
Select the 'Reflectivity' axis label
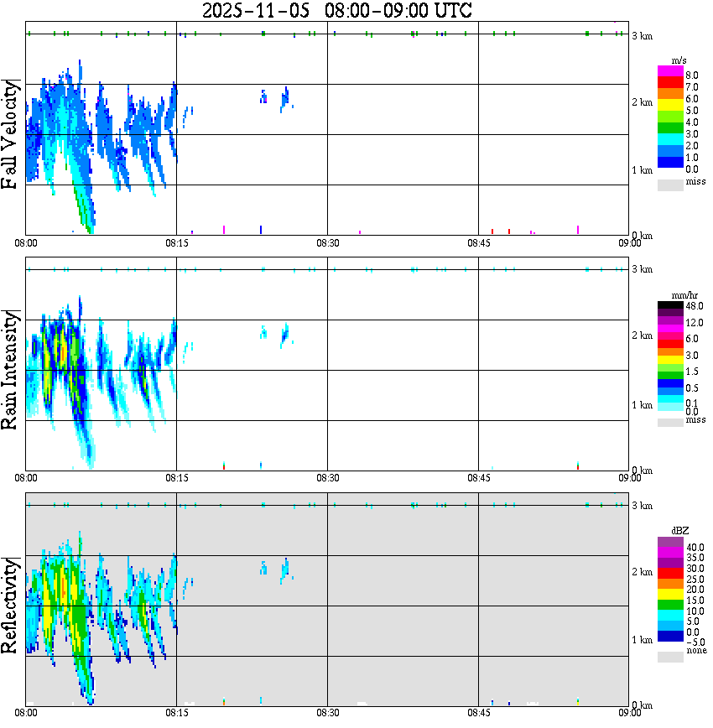[11, 606]
